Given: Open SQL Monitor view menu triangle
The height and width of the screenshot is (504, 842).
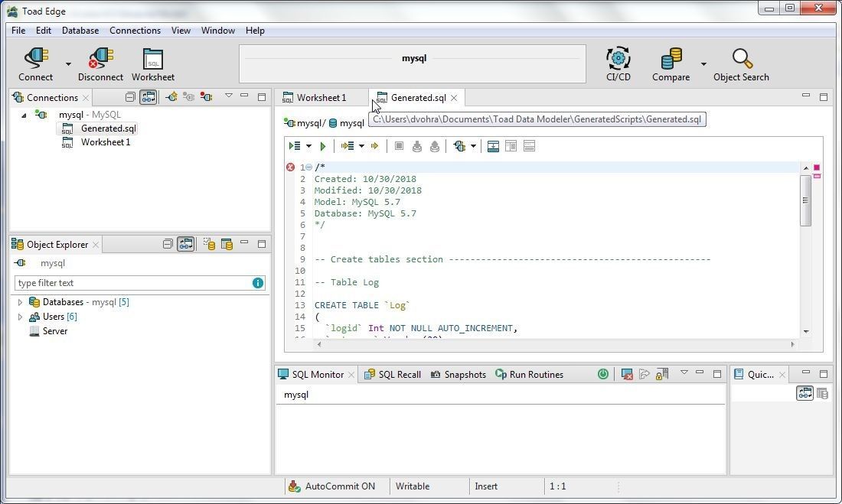Looking at the screenshot, I should (x=684, y=372).
